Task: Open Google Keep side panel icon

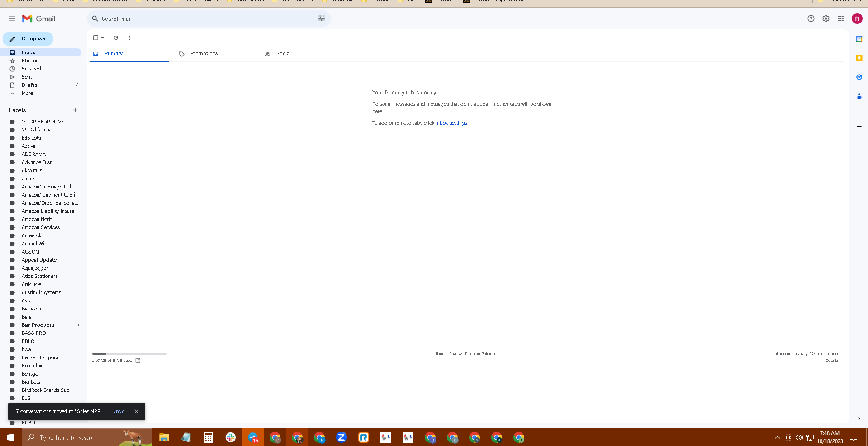Action: pyautogui.click(x=859, y=58)
